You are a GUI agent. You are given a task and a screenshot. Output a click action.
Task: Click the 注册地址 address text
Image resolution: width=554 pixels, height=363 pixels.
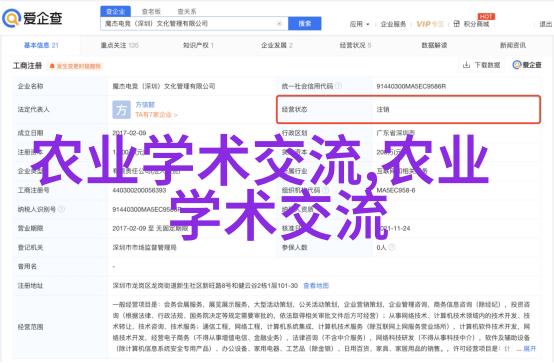pos(205,286)
